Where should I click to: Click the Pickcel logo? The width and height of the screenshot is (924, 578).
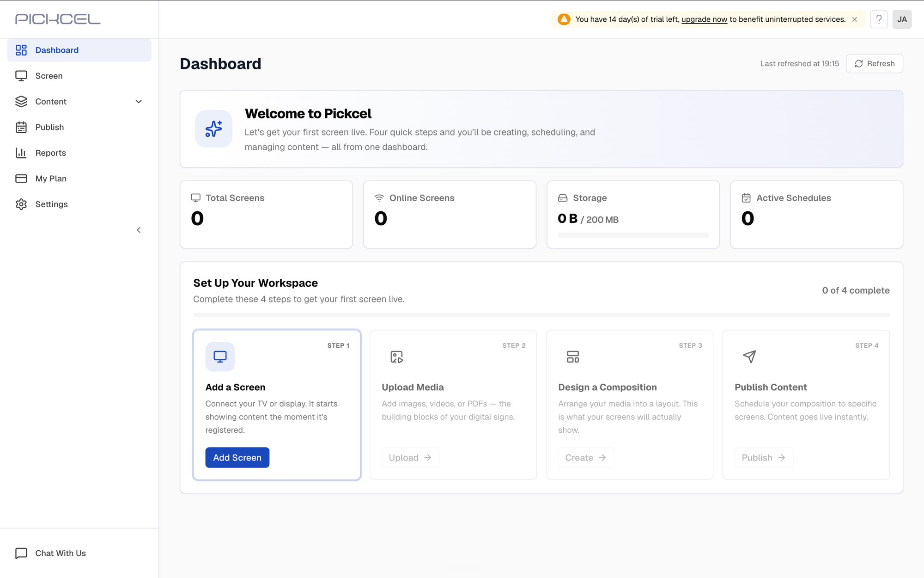[x=58, y=19]
